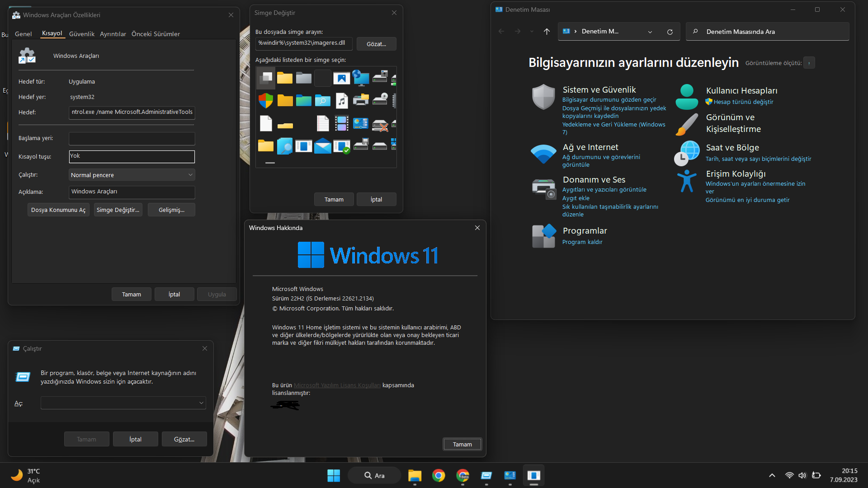Image resolution: width=868 pixels, height=488 pixels.
Task: Open the Microsoft Yazılım Lisans Koşulları link
Action: [337, 385]
